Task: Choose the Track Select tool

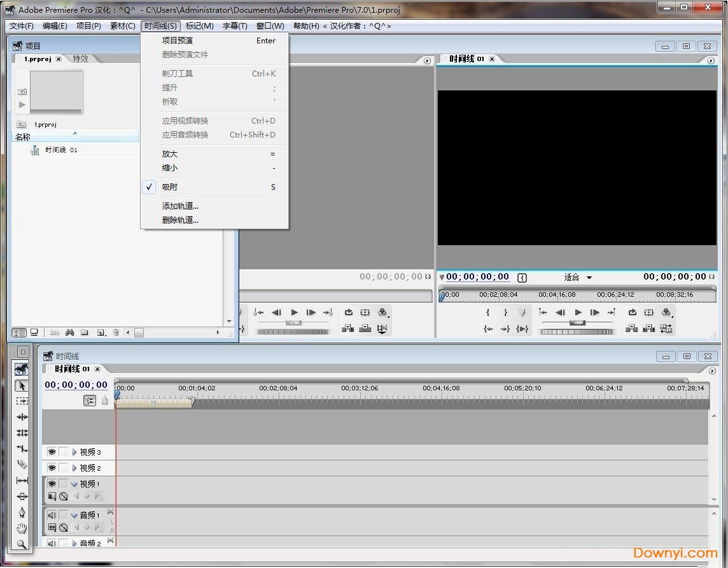Action: [x=22, y=401]
